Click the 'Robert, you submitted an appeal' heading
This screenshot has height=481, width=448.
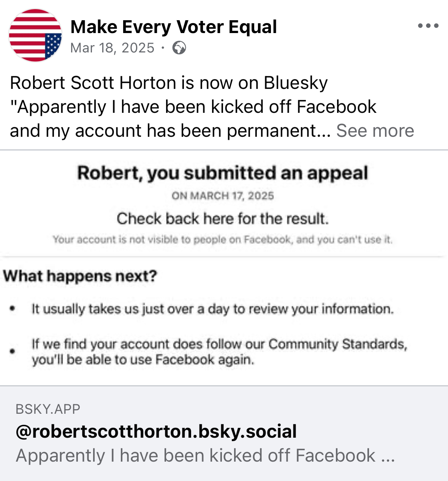[223, 173]
